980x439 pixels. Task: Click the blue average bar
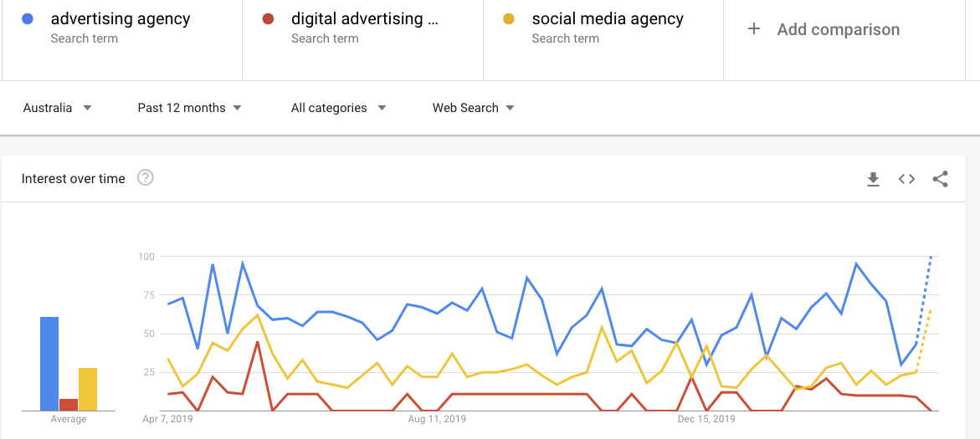49,364
